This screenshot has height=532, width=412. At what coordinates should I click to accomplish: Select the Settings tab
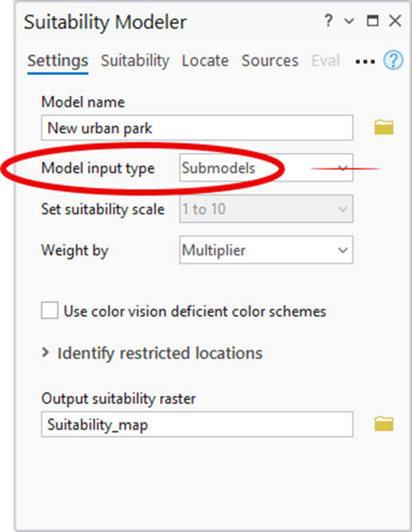(x=57, y=61)
